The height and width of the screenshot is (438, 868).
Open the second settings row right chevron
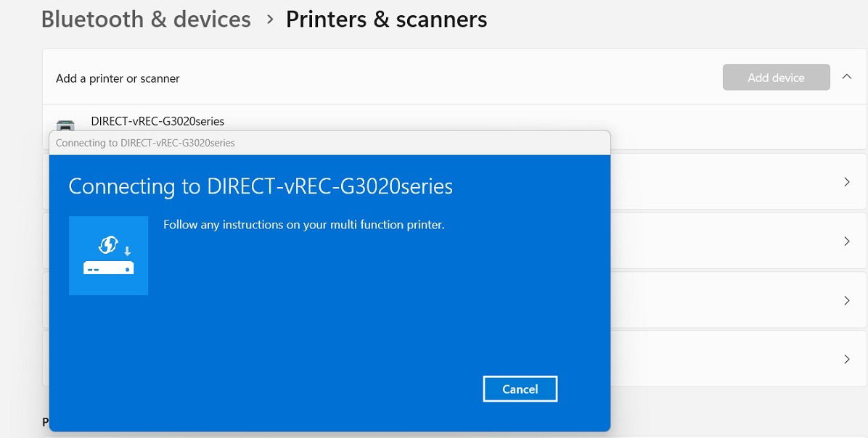point(846,241)
